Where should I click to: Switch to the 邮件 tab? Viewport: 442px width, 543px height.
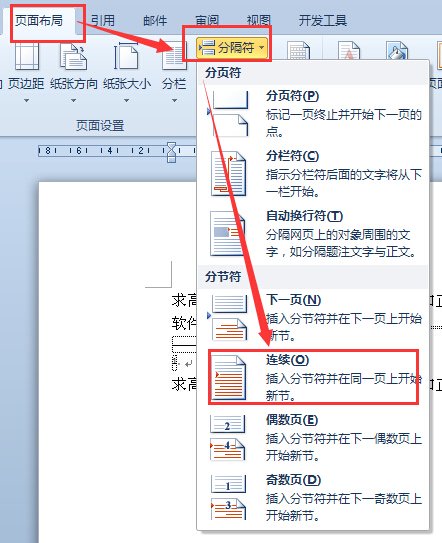pos(155,21)
